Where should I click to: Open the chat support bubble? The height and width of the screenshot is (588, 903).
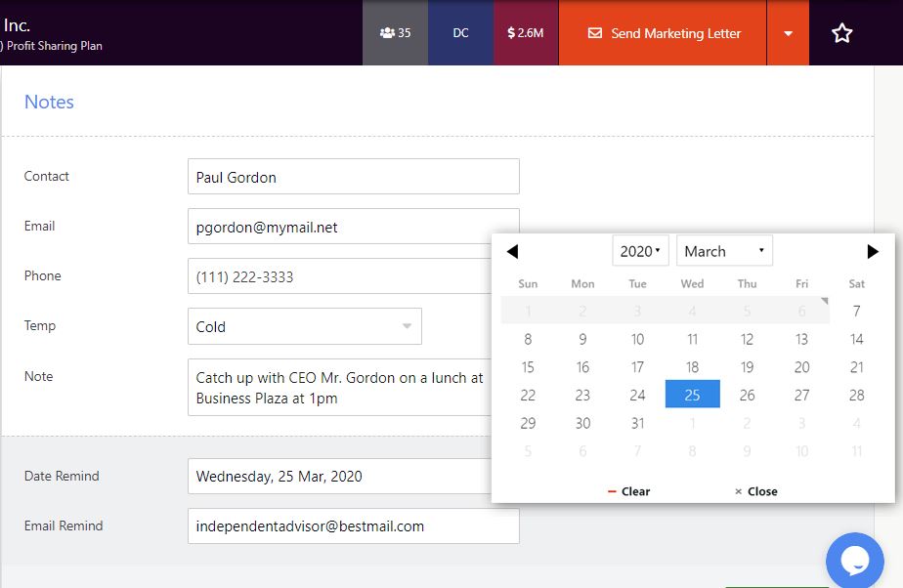[x=854, y=560]
